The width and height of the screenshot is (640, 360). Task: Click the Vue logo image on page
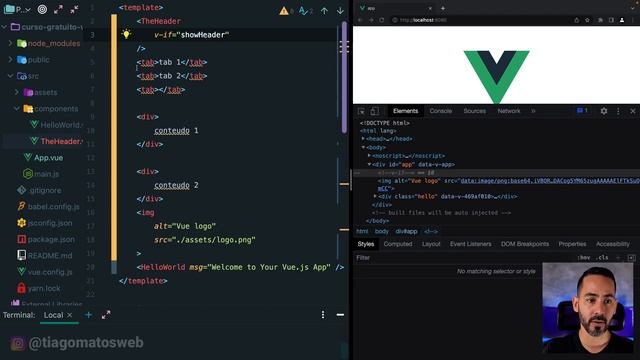[x=496, y=76]
